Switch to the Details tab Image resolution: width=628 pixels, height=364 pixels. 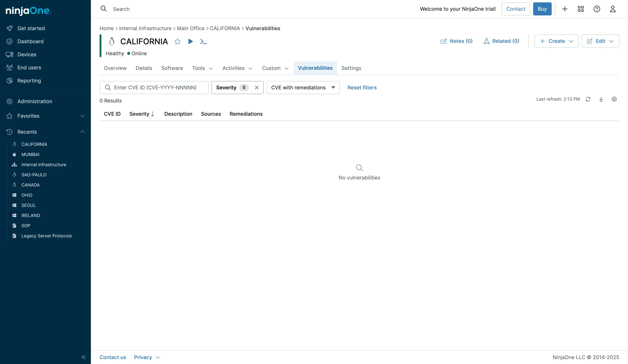(x=144, y=68)
